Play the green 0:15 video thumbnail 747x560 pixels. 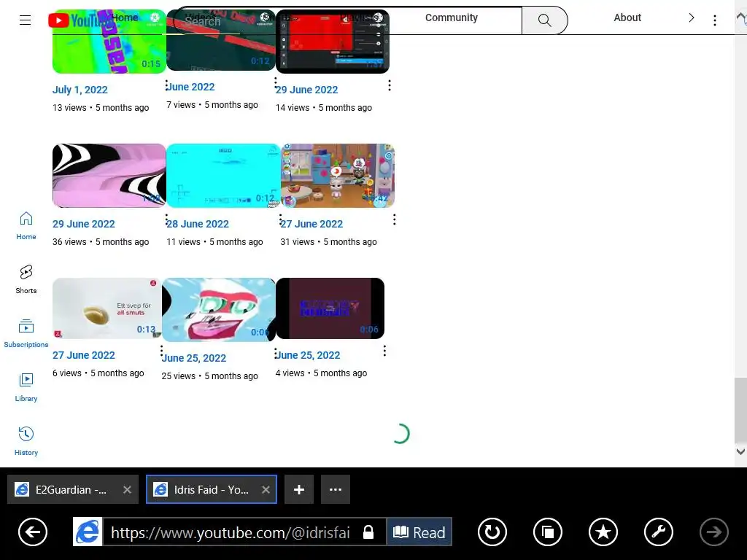pyautogui.click(x=109, y=42)
